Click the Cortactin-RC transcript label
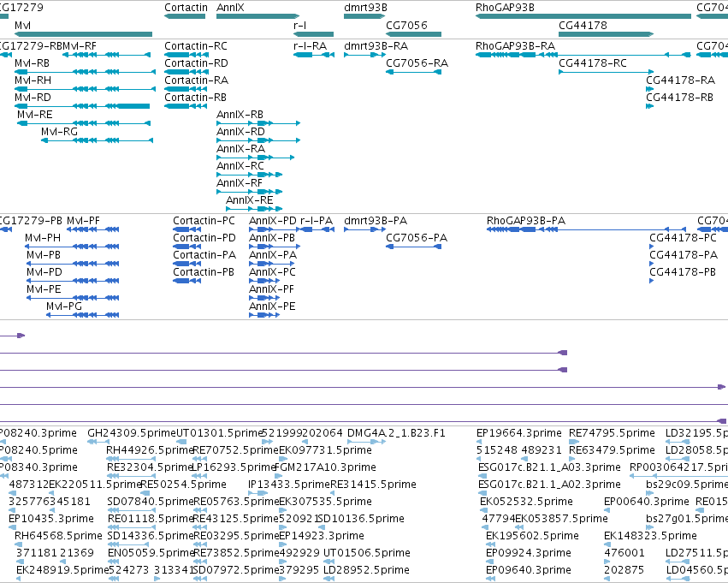The width and height of the screenshot is (728, 583). coord(196,45)
